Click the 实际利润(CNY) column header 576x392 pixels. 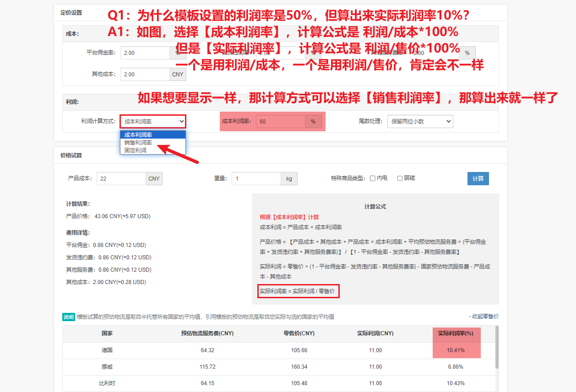tap(375, 333)
